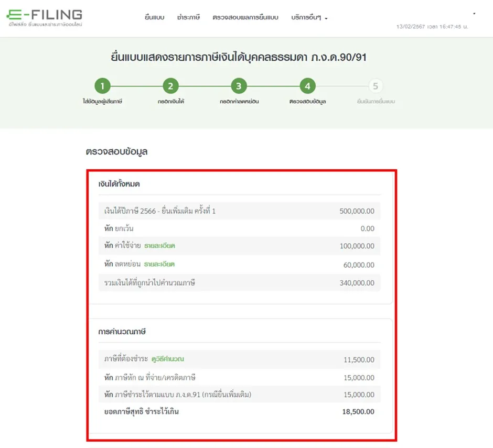This screenshot has width=493, height=448.
Task: Click the การคำนวณภาษี section heading
Action: point(122,332)
